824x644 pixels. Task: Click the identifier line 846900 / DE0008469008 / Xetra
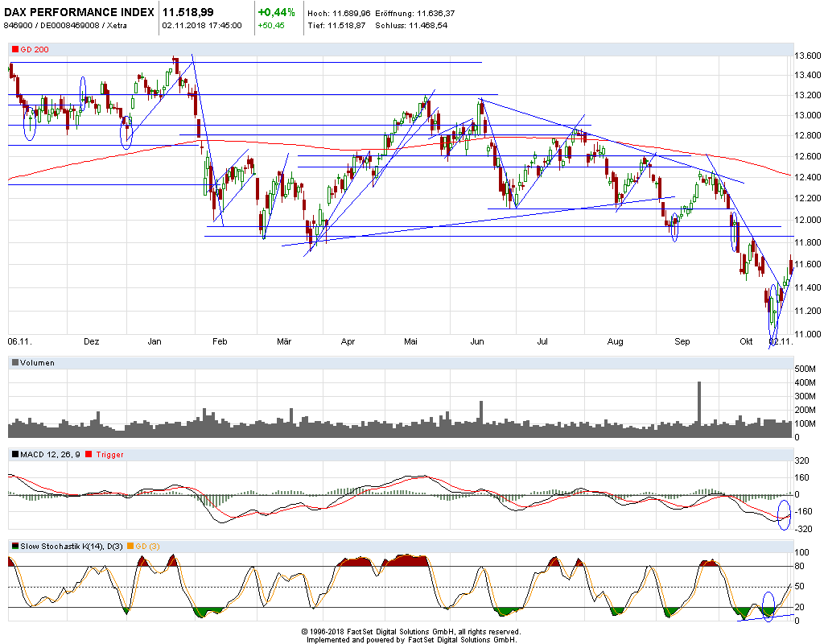coord(65,25)
